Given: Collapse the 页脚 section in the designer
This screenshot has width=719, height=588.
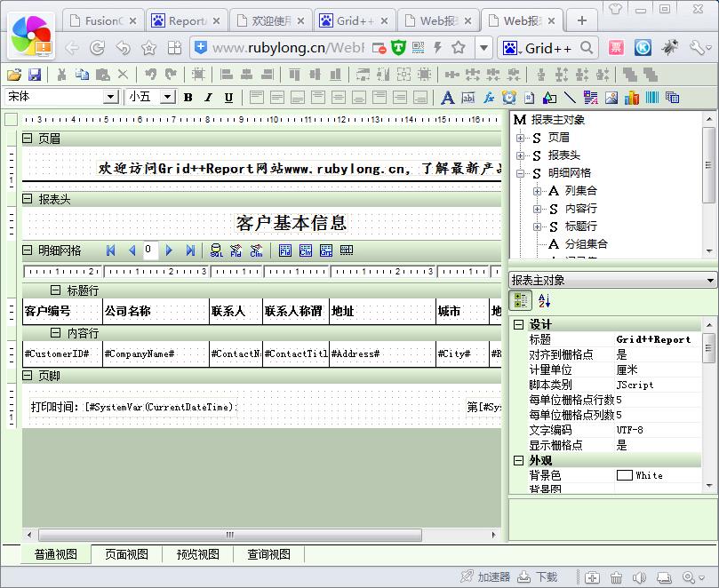Looking at the screenshot, I should (28, 376).
